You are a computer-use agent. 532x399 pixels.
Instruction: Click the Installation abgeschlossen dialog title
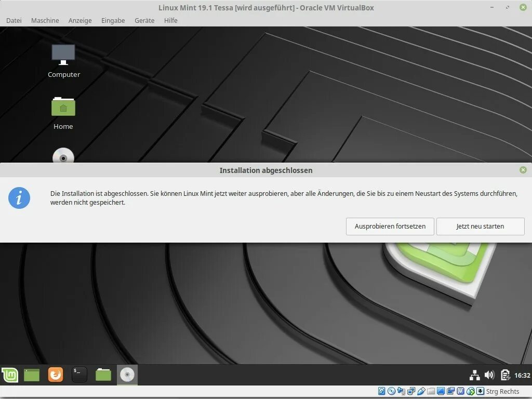coord(265,170)
